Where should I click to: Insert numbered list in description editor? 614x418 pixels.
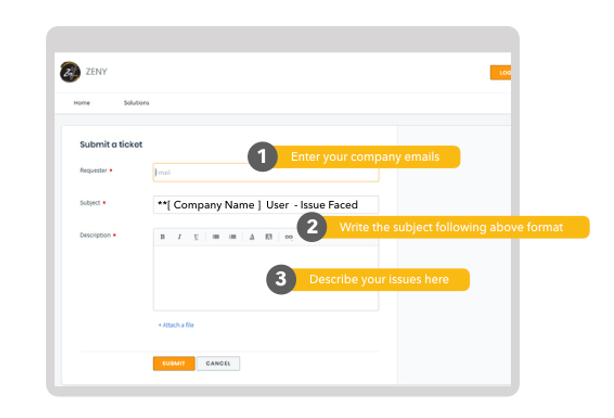[x=233, y=236]
